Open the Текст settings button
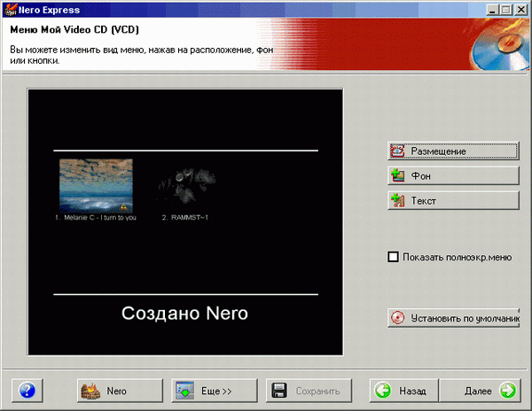The height and width of the screenshot is (411, 532). click(x=453, y=200)
